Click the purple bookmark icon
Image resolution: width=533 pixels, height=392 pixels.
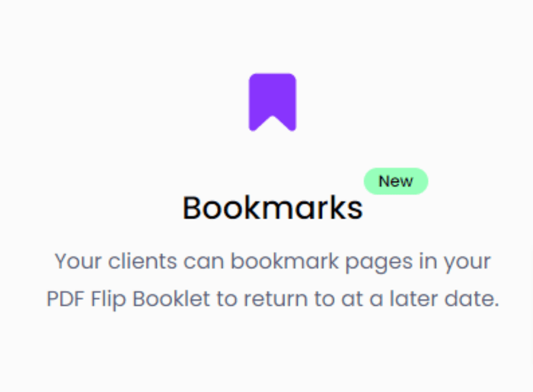pos(272,102)
